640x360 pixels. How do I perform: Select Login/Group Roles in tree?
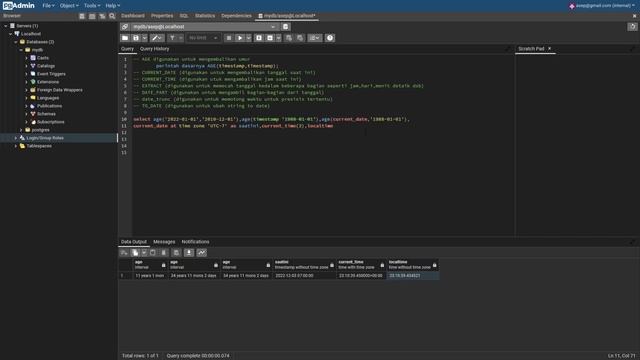(45, 138)
